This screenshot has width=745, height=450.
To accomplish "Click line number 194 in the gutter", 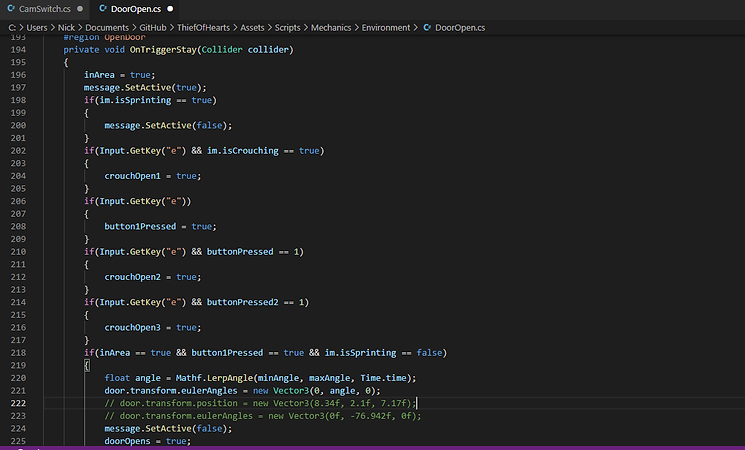I will (x=18, y=49).
